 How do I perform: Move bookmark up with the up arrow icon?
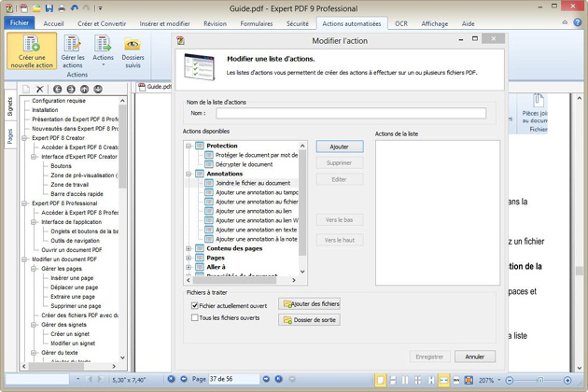coord(84,89)
